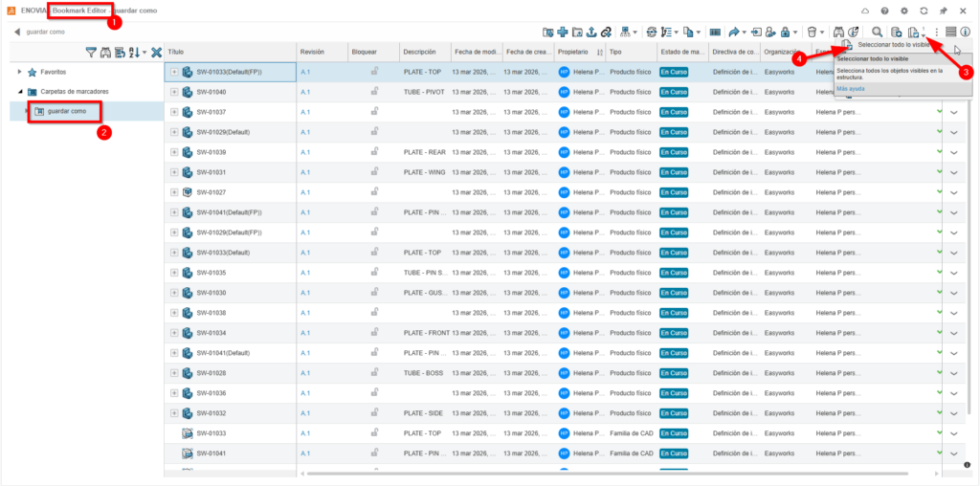
Task: Toggle lock icon in SW-01040 row
Action: (x=374, y=92)
